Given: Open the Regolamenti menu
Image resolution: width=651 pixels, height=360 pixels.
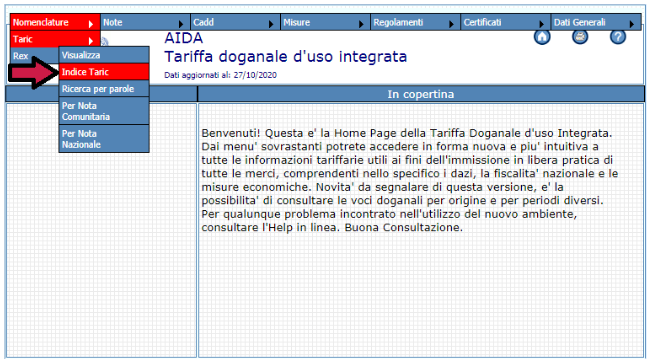Looking at the screenshot, I should (416, 22).
